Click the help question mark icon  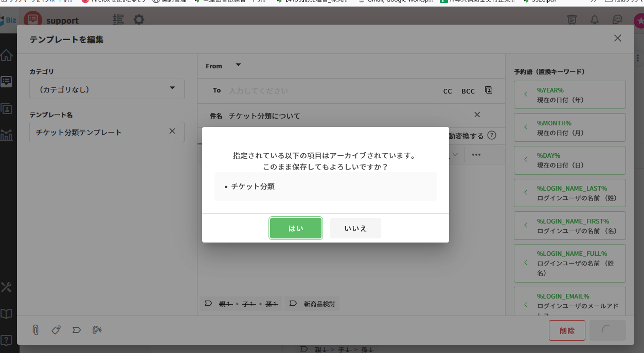click(492, 136)
